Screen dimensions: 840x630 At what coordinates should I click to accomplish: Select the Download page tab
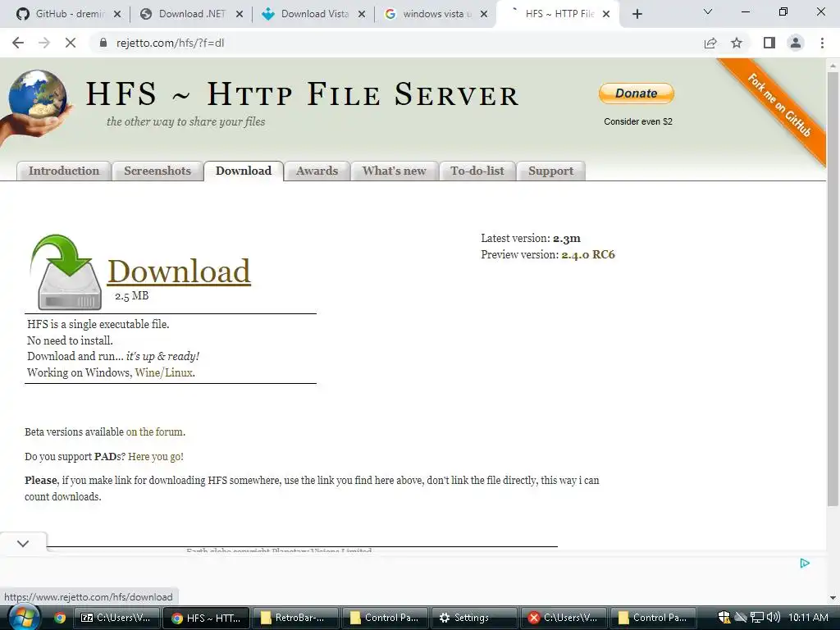244,171
